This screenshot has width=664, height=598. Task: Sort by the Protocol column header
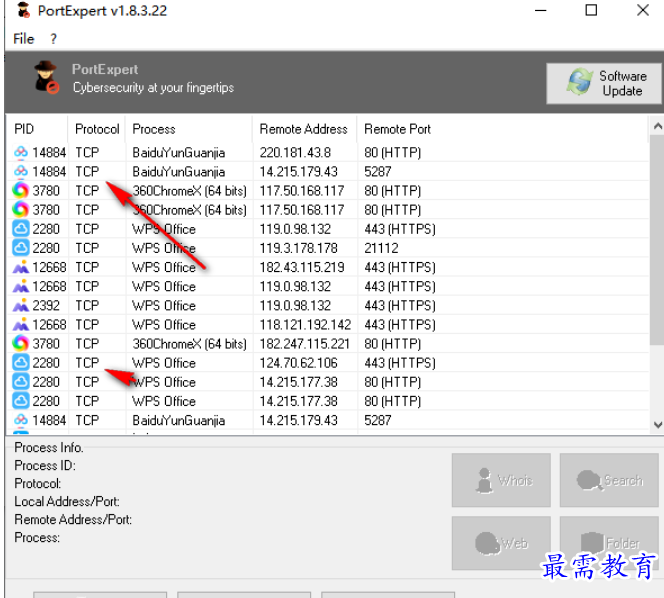pos(97,129)
